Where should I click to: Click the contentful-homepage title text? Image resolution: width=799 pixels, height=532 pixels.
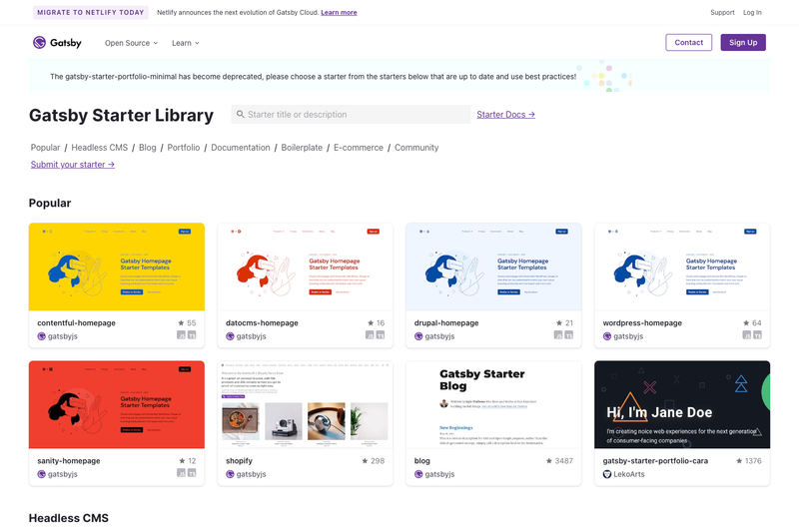(77, 322)
